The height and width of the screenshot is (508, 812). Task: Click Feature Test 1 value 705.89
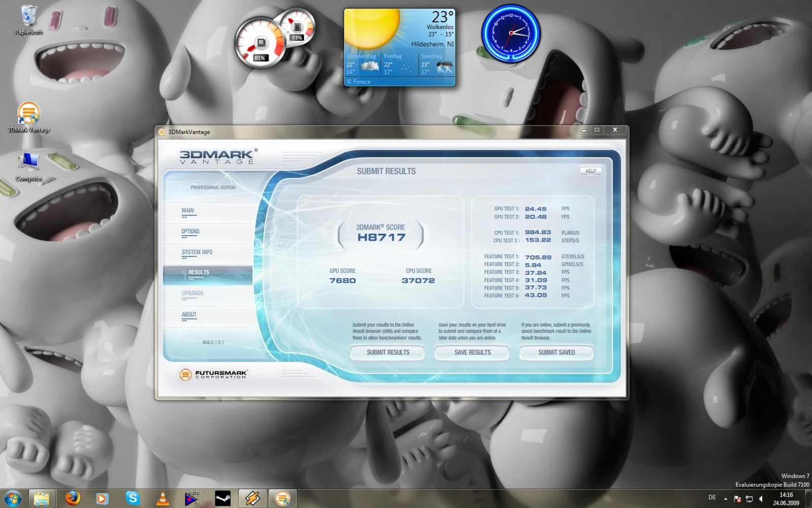(x=538, y=257)
